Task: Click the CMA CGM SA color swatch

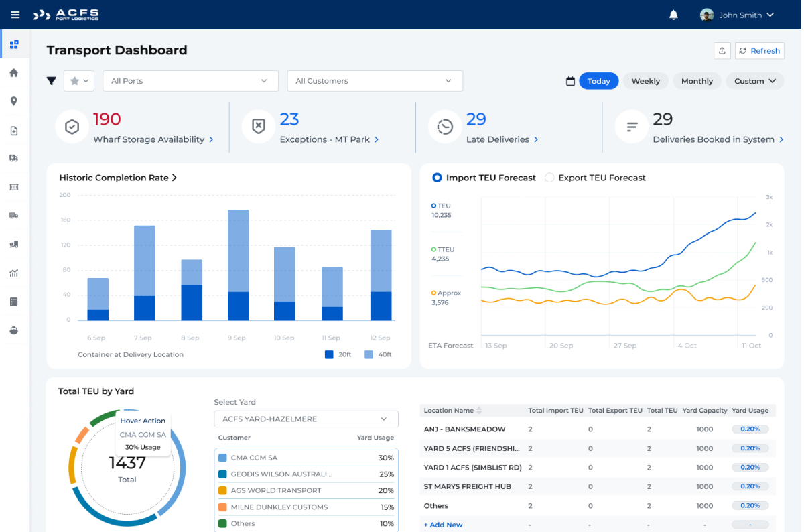Action: point(222,458)
